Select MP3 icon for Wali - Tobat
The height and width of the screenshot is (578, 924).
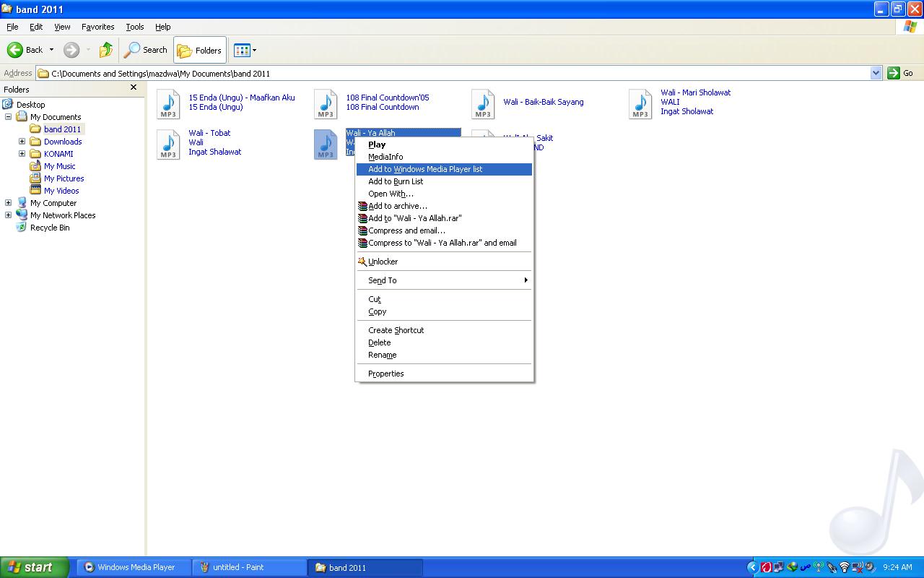coord(168,144)
